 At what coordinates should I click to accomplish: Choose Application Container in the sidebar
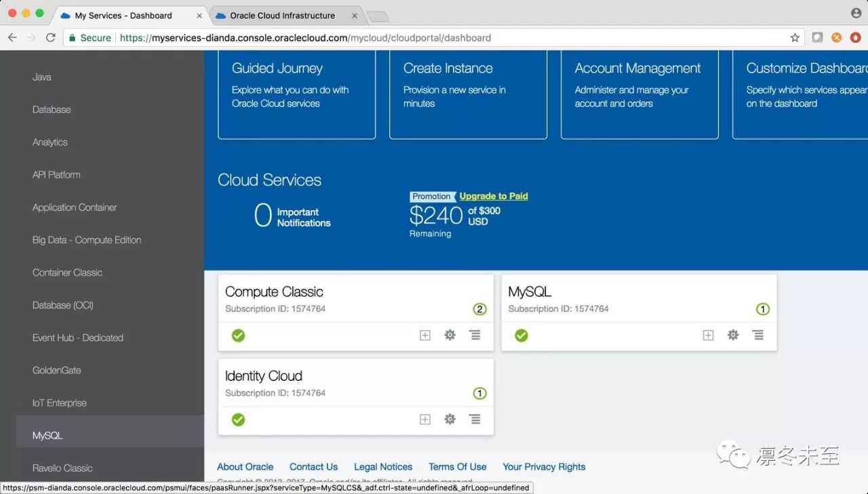(x=75, y=207)
